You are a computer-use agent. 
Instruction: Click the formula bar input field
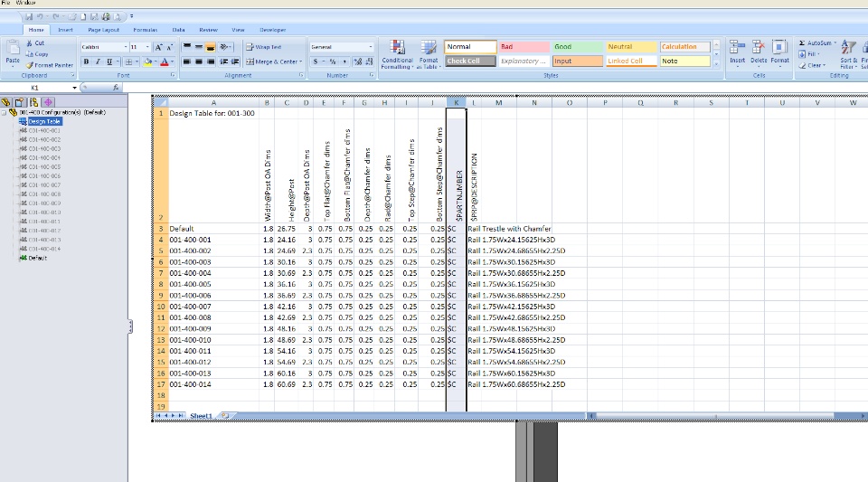click(x=495, y=88)
